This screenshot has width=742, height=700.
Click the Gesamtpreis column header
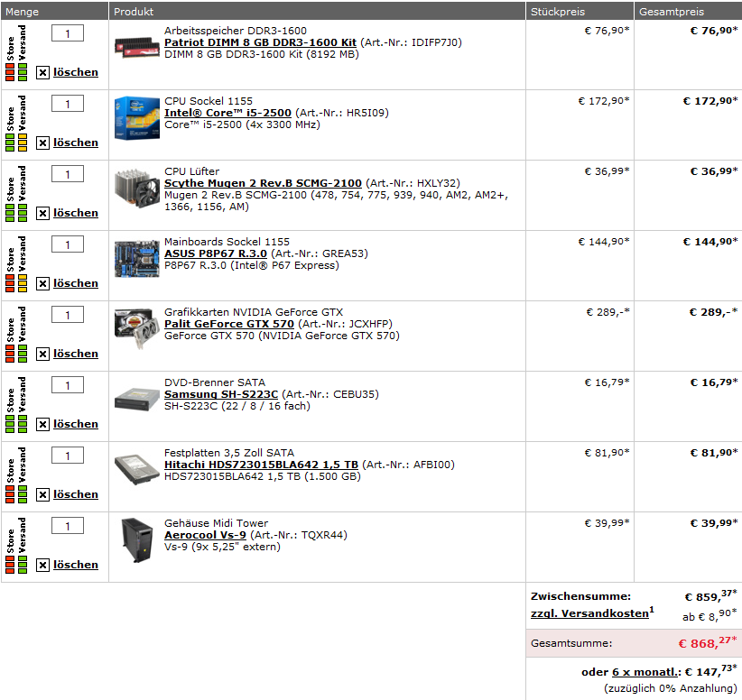[x=688, y=12]
